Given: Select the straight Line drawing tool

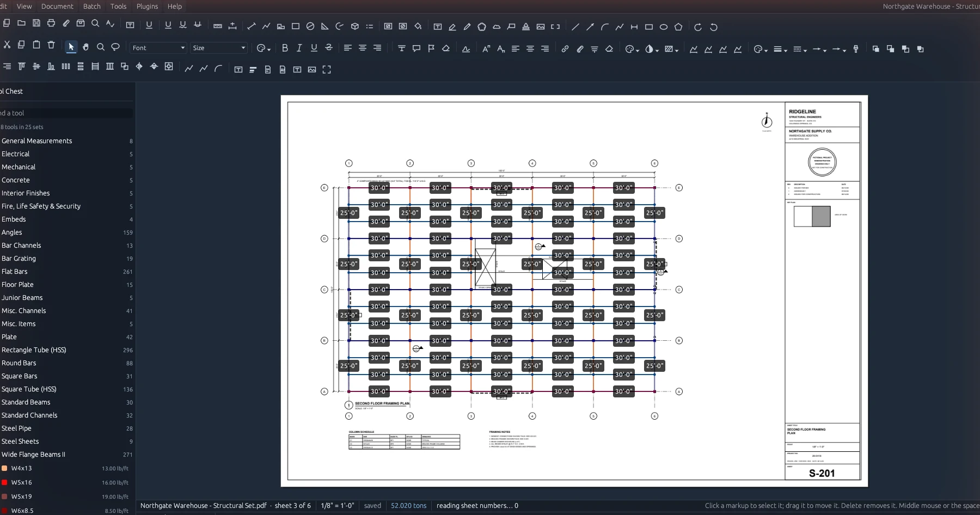Looking at the screenshot, I should [575, 27].
